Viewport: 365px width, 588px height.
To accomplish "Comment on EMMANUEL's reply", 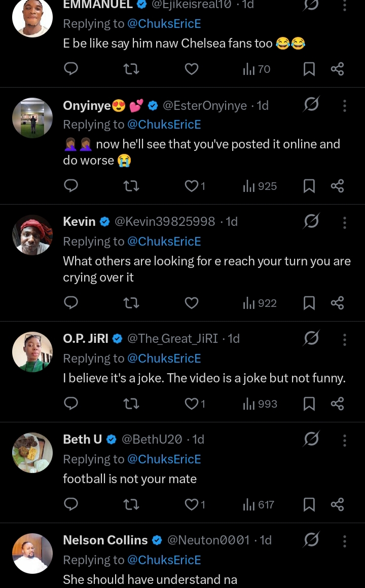I will point(71,69).
